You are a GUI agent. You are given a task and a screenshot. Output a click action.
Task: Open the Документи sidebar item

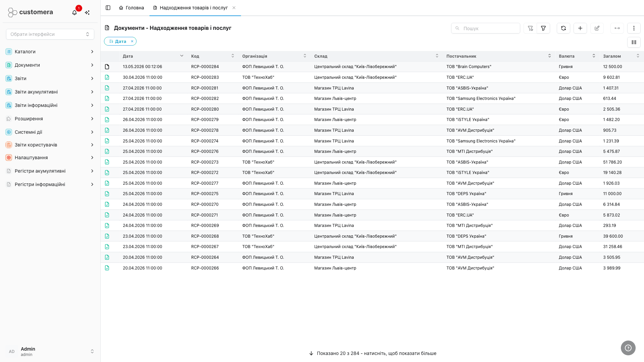(50, 65)
